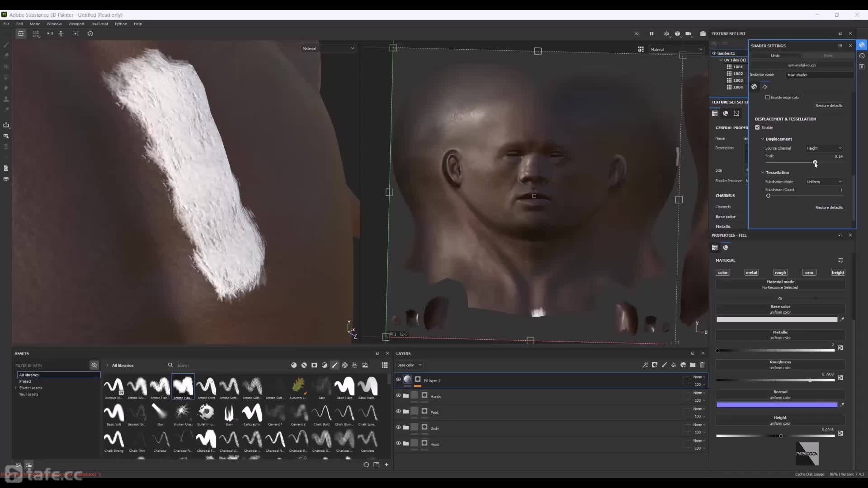Viewport: 868px width, 488px height.
Task: Hide the Body folder layer
Action: pos(398,427)
